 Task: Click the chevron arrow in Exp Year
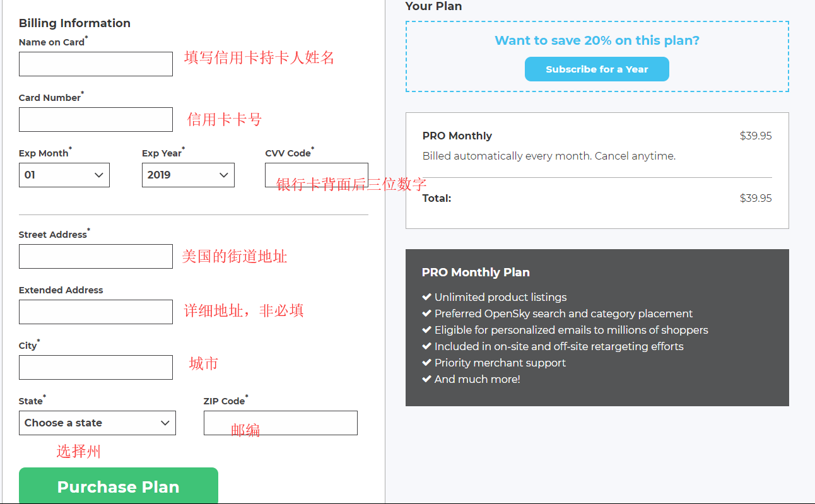tap(224, 175)
